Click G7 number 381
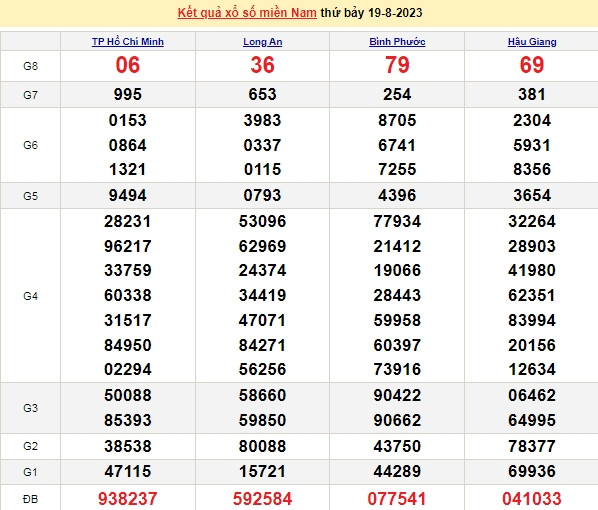The width and height of the screenshot is (598, 510). [x=532, y=94]
